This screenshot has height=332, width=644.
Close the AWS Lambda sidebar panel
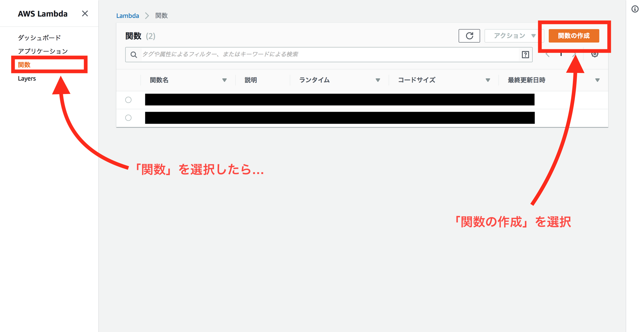point(85,13)
